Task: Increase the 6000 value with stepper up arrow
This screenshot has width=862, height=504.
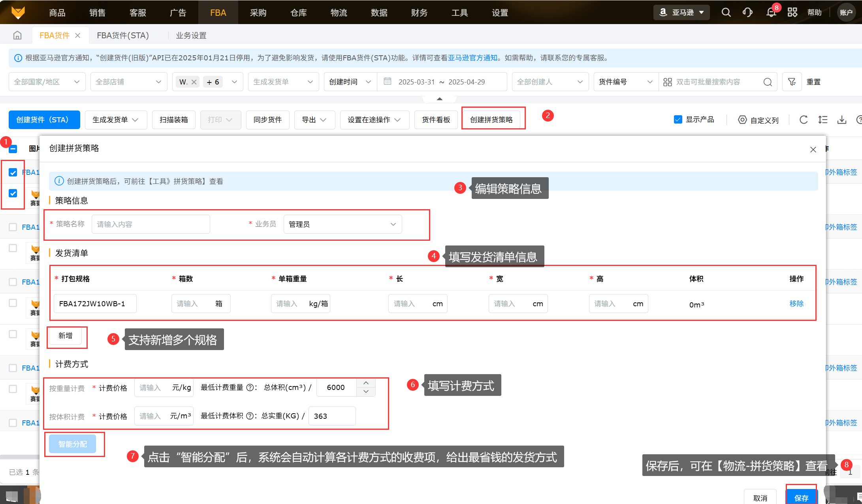Action: [366, 383]
